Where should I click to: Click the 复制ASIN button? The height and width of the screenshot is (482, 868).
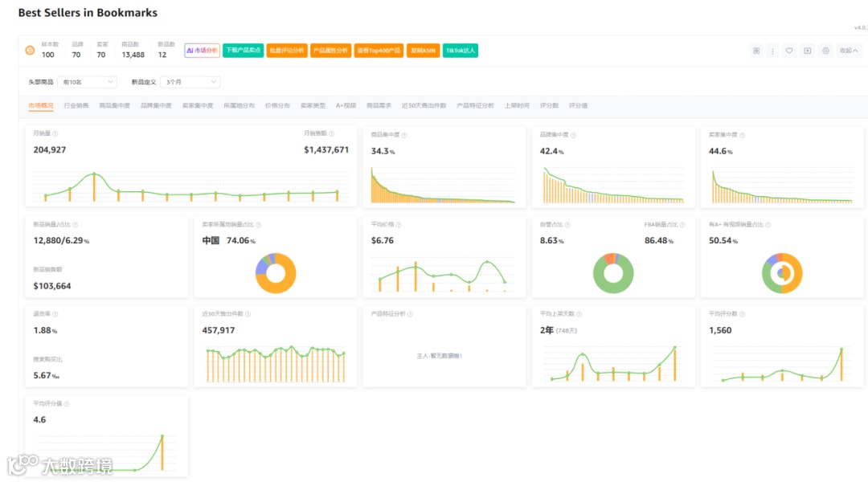pyautogui.click(x=423, y=51)
